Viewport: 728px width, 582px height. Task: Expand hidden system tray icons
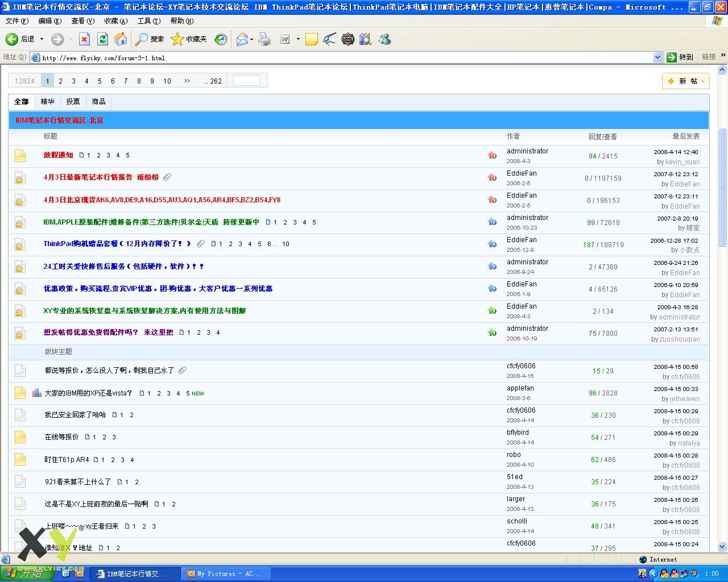coord(653,573)
